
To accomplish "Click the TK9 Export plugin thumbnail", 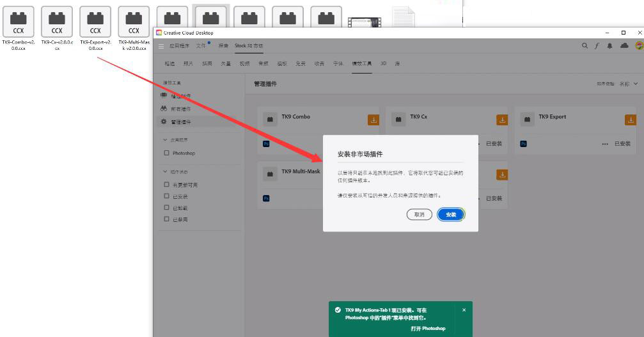I will pyautogui.click(x=527, y=119).
